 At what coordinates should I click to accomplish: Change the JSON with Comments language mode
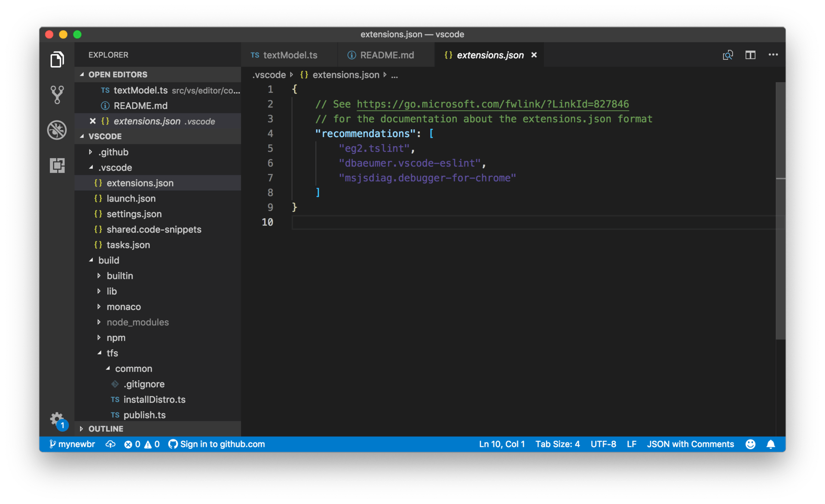[690, 444]
